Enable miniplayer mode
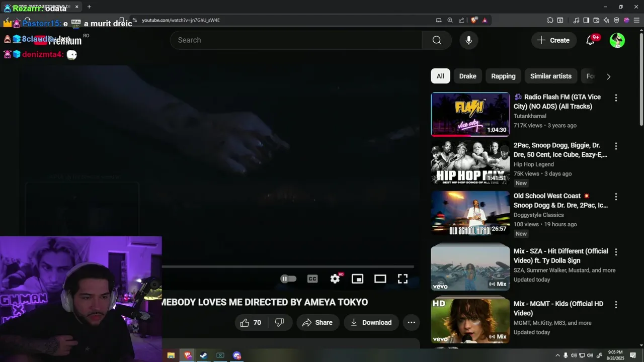The image size is (644, 362). 357,279
